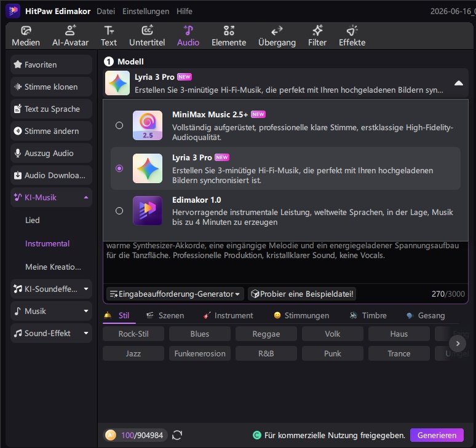Open the Übergang toolbar section
The height and width of the screenshot is (448, 476).
(x=277, y=36)
